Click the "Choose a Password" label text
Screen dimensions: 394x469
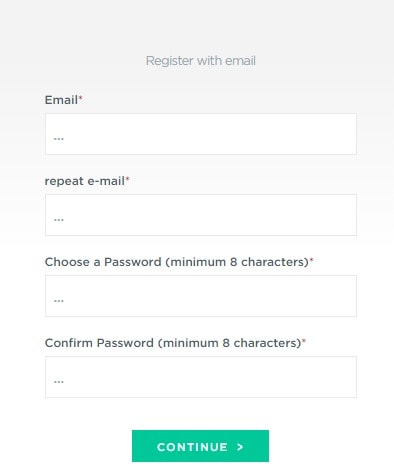pyautogui.click(x=103, y=262)
